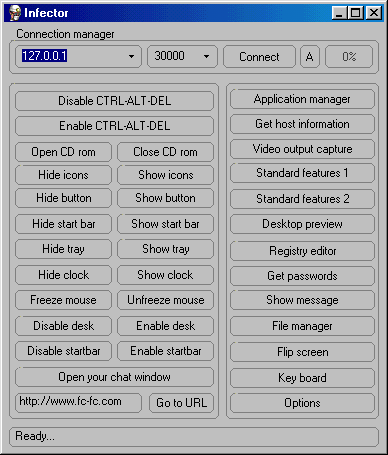Select the 127.0.0.1 address field

click(78, 56)
